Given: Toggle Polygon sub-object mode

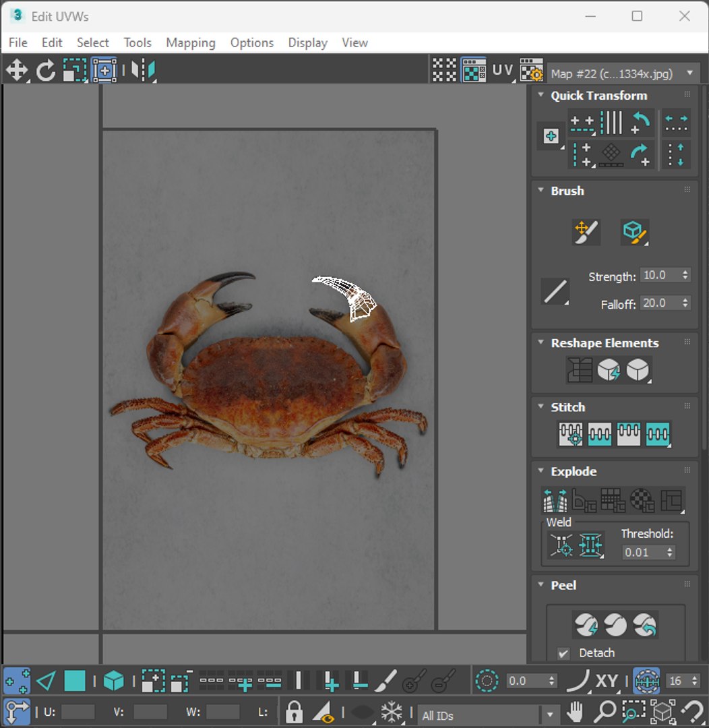Looking at the screenshot, I should [75, 681].
